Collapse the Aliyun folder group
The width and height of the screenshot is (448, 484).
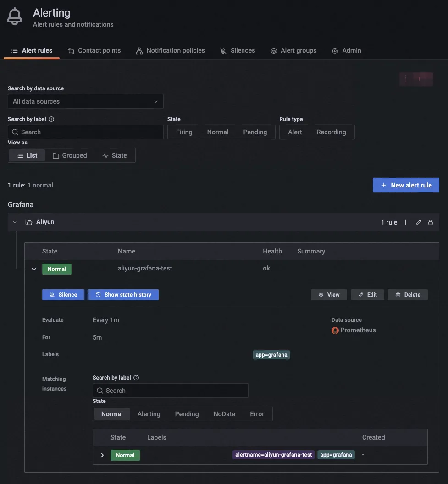15,222
